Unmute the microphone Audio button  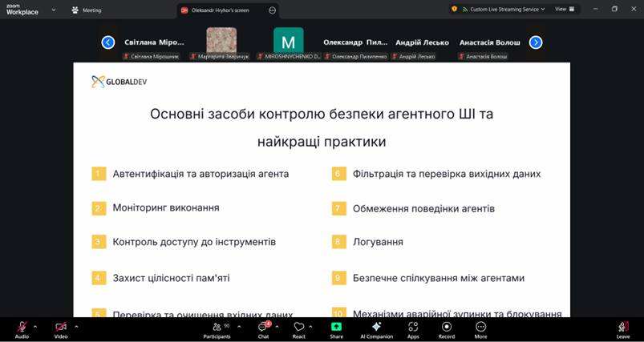click(22, 328)
